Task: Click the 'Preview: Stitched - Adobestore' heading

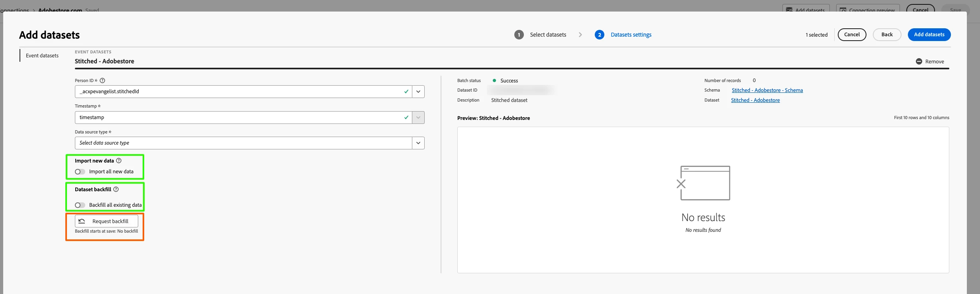Action: pos(494,118)
